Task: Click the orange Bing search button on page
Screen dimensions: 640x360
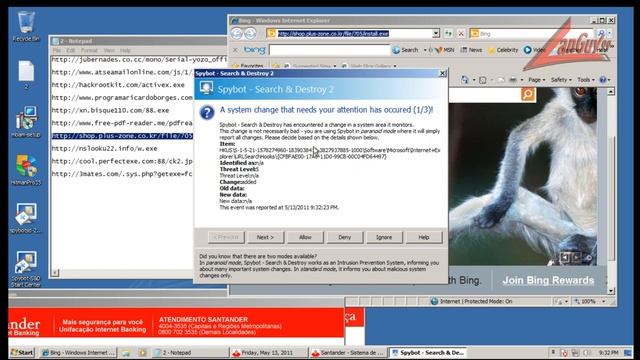Action: point(528,94)
